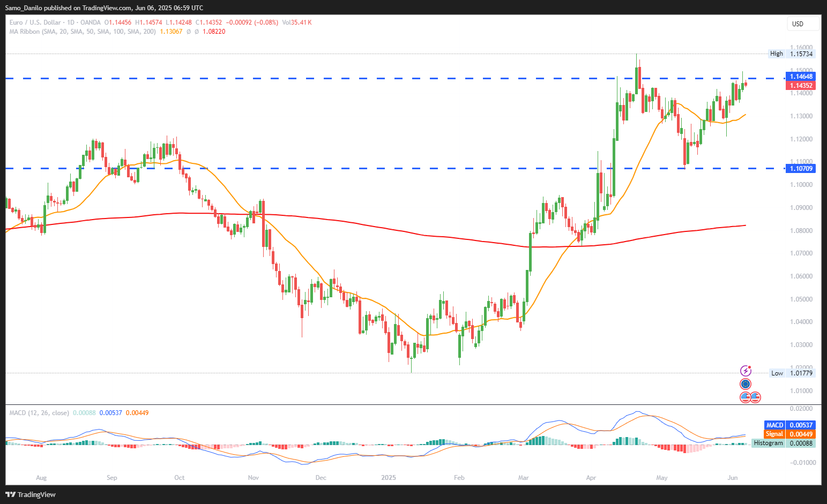827x504 pixels.
Task: Click the purple lightning news flash icon
Action: (x=746, y=371)
